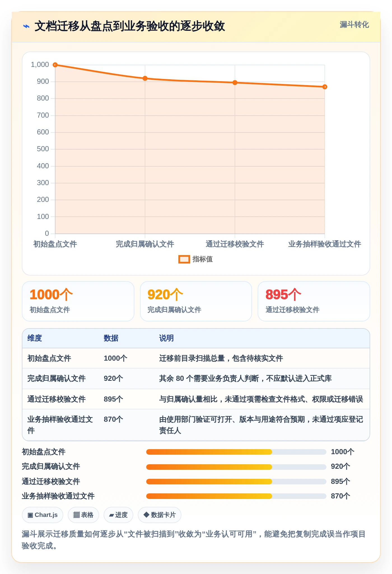Click the y-axis tick label 500

pyautogui.click(x=43, y=149)
